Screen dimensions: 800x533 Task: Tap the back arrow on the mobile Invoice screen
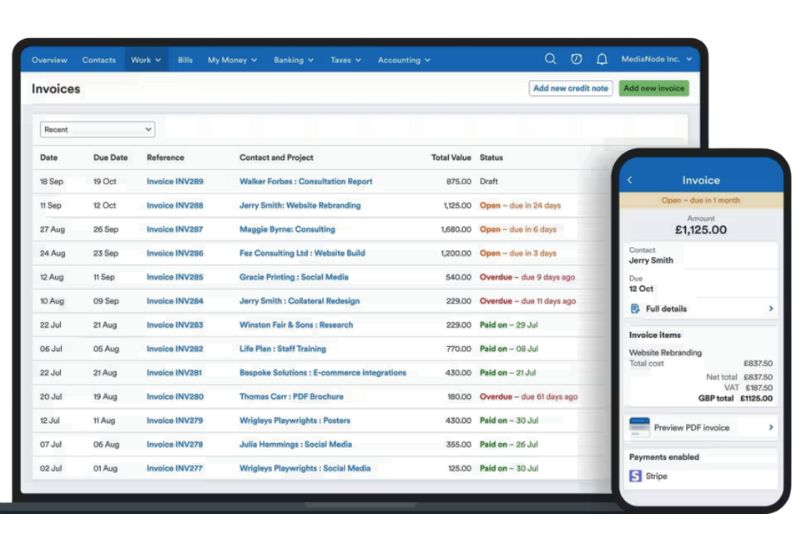pyautogui.click(x=630, y=180)
